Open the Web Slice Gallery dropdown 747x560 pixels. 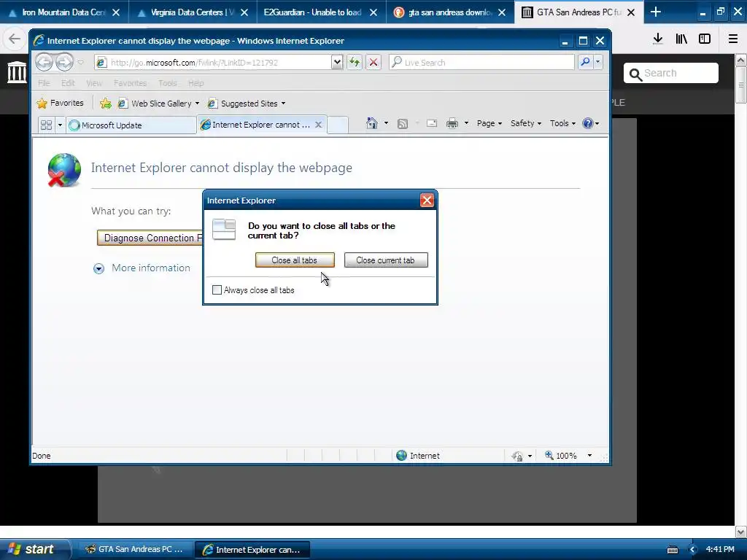[197, 104]
